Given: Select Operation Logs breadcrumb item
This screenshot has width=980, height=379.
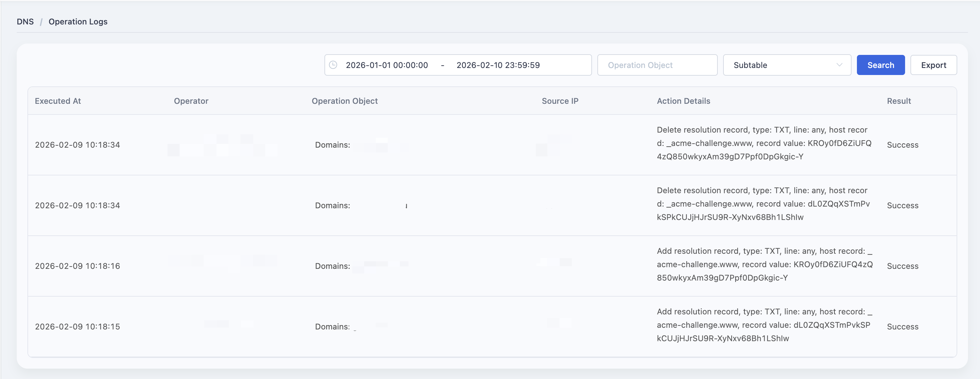Looking at the screenshot, I should click(x=78, y=22).
